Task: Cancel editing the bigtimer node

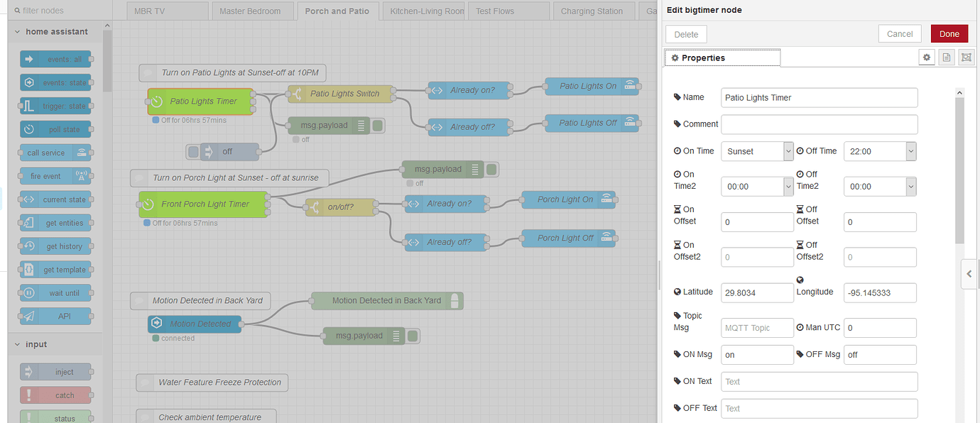Action: [899, 33]
